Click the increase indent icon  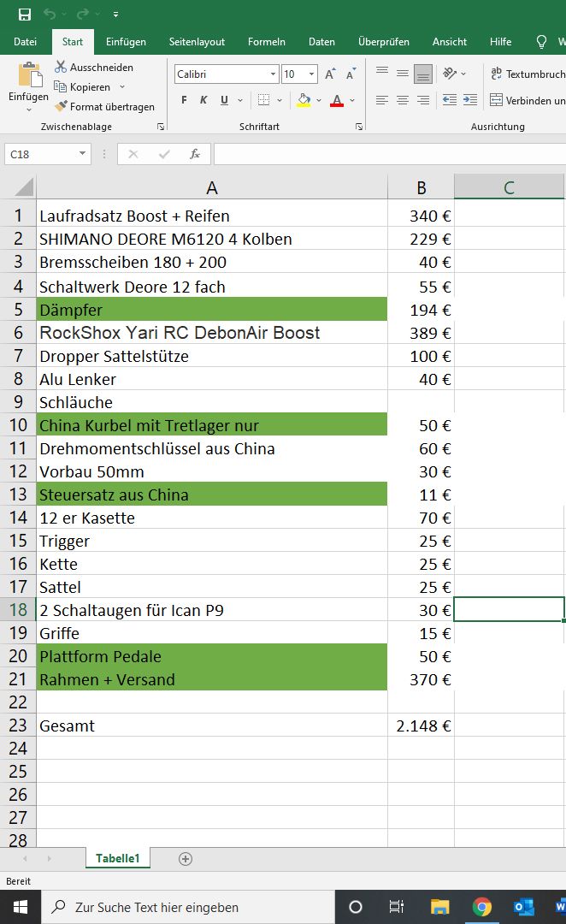(x=469, y=100)
